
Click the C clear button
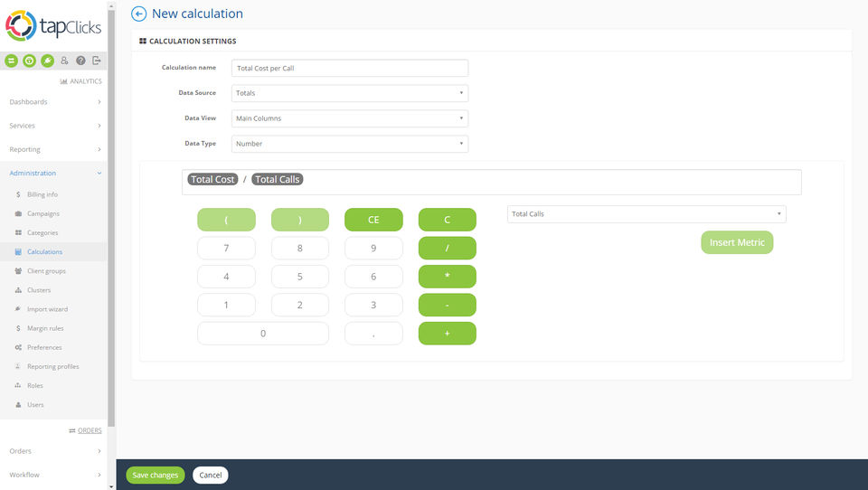click(x=448, y=220)
